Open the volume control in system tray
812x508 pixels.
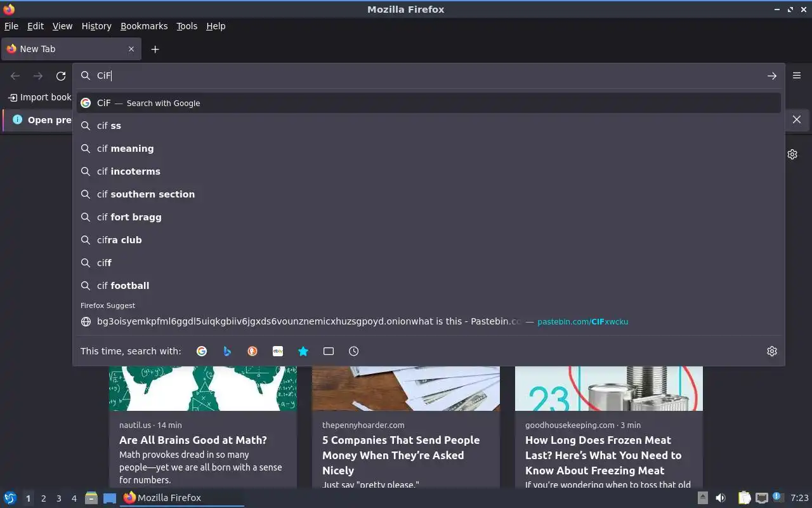tap(721, 498)
